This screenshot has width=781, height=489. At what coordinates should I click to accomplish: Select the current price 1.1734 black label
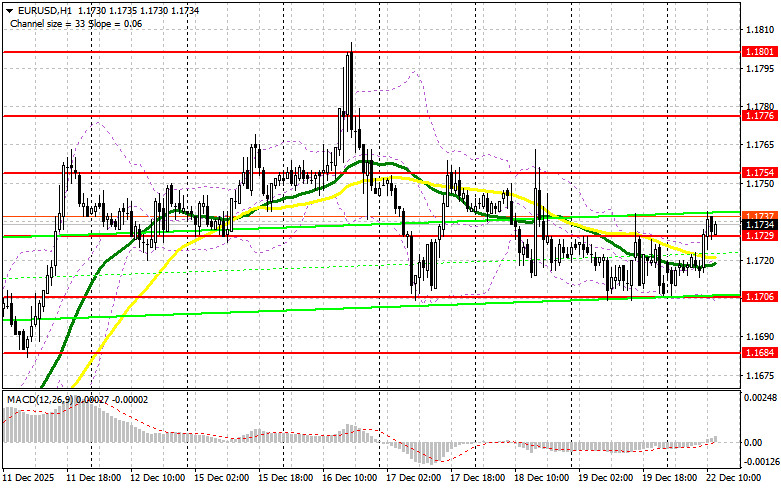[760, 225]
